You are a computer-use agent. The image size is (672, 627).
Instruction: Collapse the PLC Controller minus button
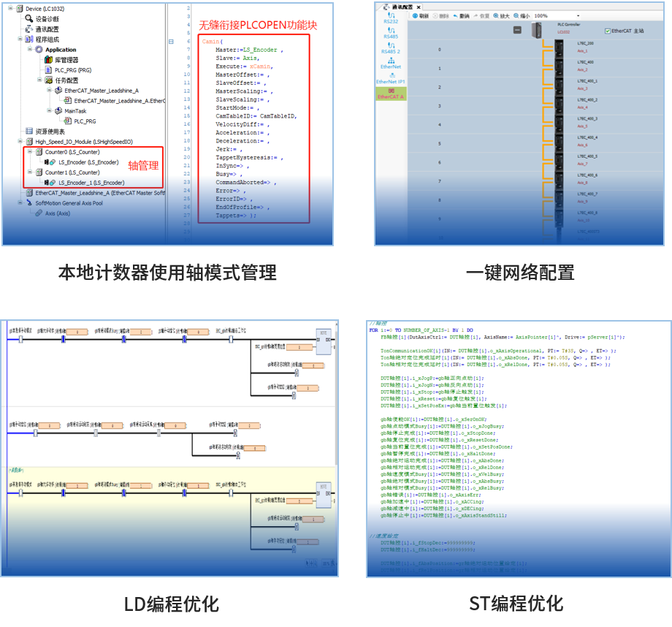[x=518, y=30]
